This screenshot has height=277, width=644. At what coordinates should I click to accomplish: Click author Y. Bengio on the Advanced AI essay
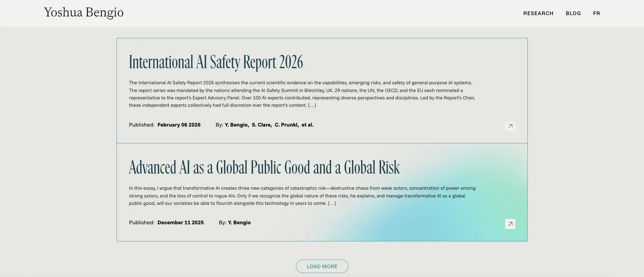tap(239, 223)
